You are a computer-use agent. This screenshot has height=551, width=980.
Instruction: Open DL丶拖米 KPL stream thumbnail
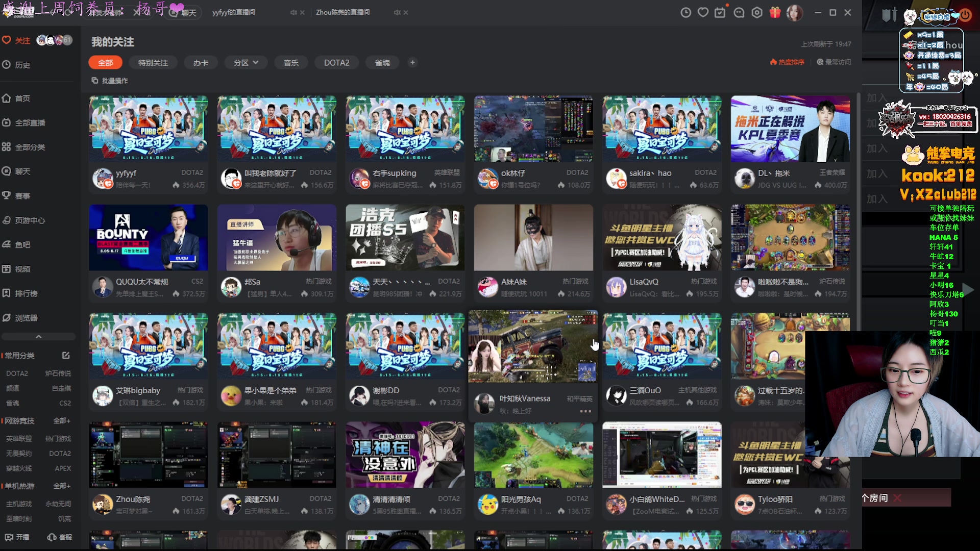click(790, 129)
